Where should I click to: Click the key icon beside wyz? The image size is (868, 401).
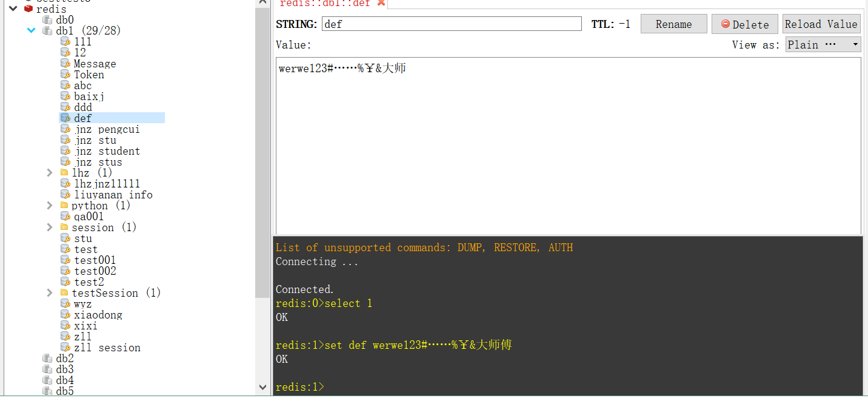coord(65,304)
